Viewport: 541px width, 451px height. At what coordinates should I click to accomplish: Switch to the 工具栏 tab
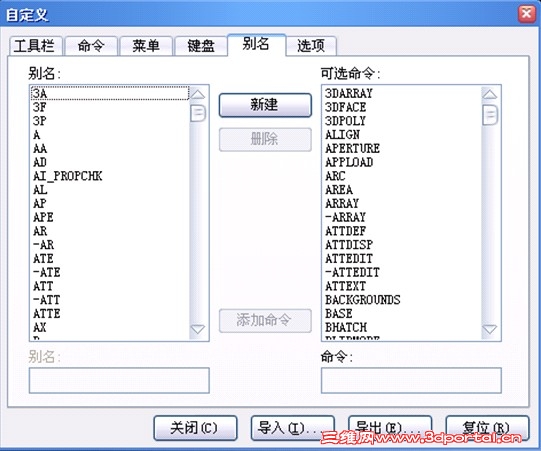click(35, 46)
